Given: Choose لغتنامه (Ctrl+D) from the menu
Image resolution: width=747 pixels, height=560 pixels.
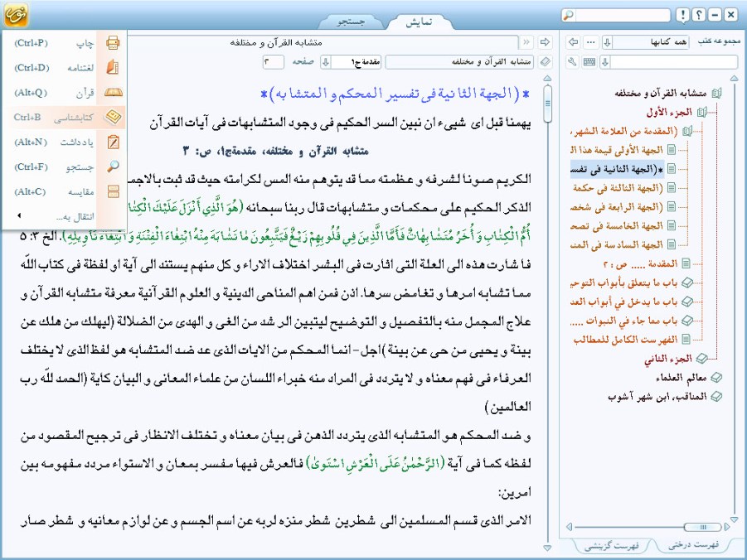Looking at the screenshot, I should click(65, 68).
